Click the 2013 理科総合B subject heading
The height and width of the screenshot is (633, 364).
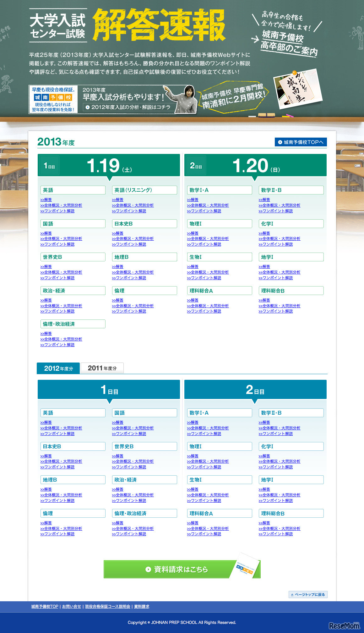tap(291, 291)
